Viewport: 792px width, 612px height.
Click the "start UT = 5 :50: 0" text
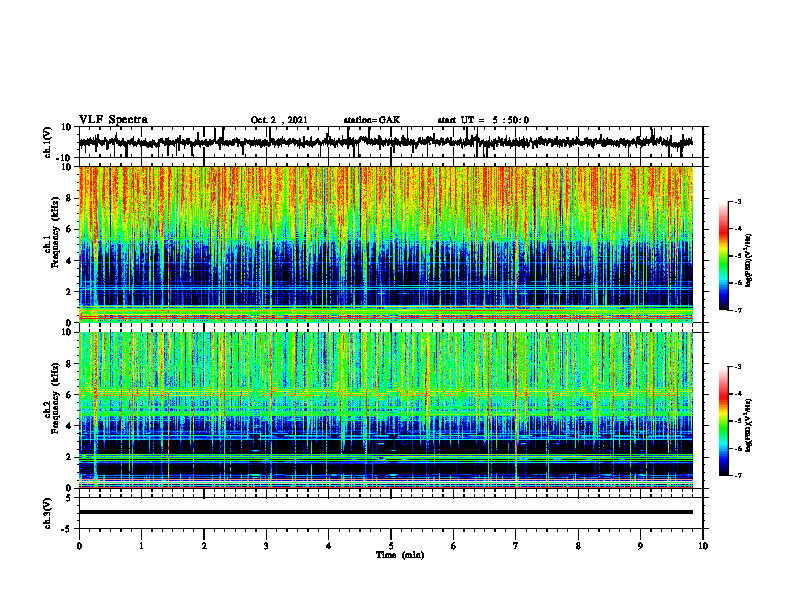click(483, 120)
